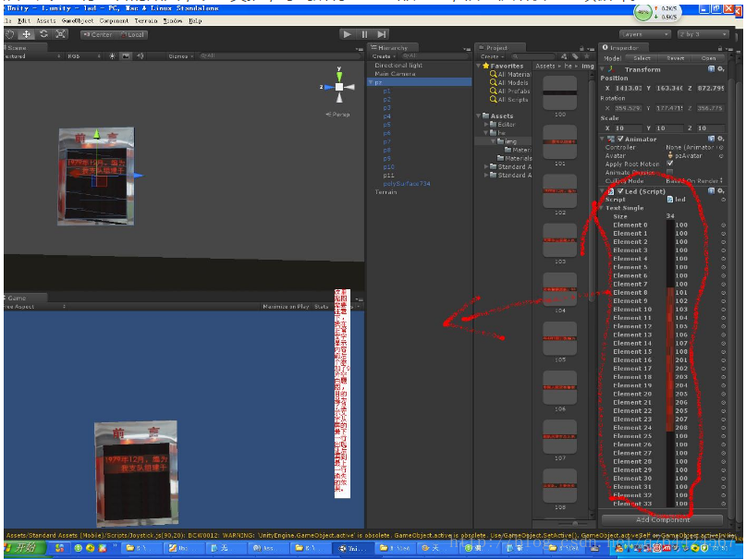Switch to the Hierarchy tab
This screenshot has height=560, width=746.
tap(393, 47)
